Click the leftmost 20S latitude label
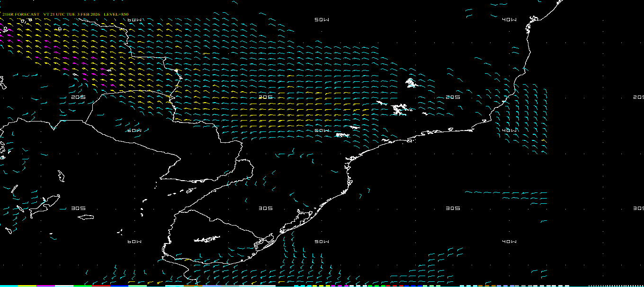Viewport: 644px width, 287px height. (78, 97)
